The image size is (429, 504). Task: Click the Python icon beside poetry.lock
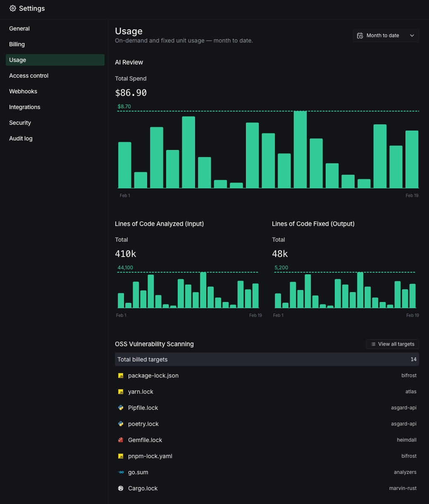[121, 424]
